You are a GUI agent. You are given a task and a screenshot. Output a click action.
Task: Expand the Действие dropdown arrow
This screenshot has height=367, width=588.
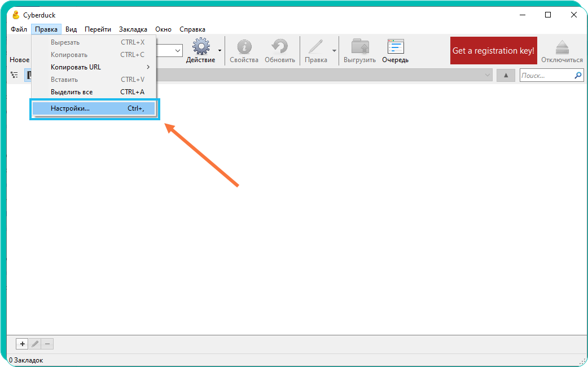tap(220, 51)
